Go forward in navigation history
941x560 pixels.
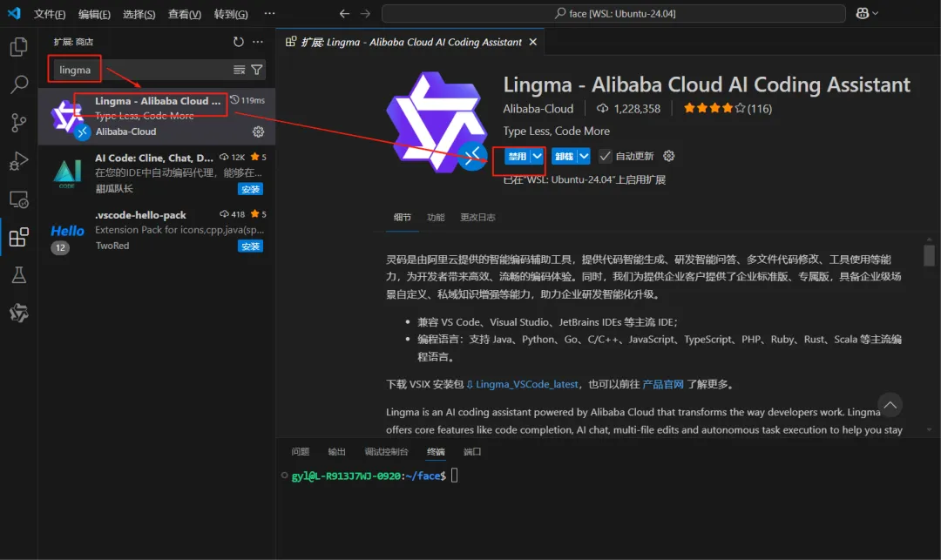(365, 13)
